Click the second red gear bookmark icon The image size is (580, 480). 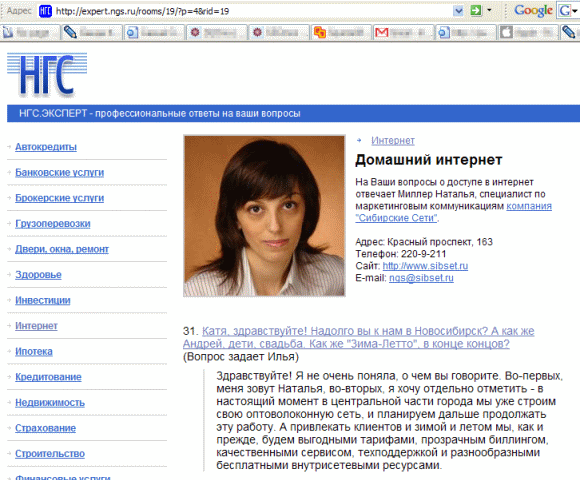(257, 33)
